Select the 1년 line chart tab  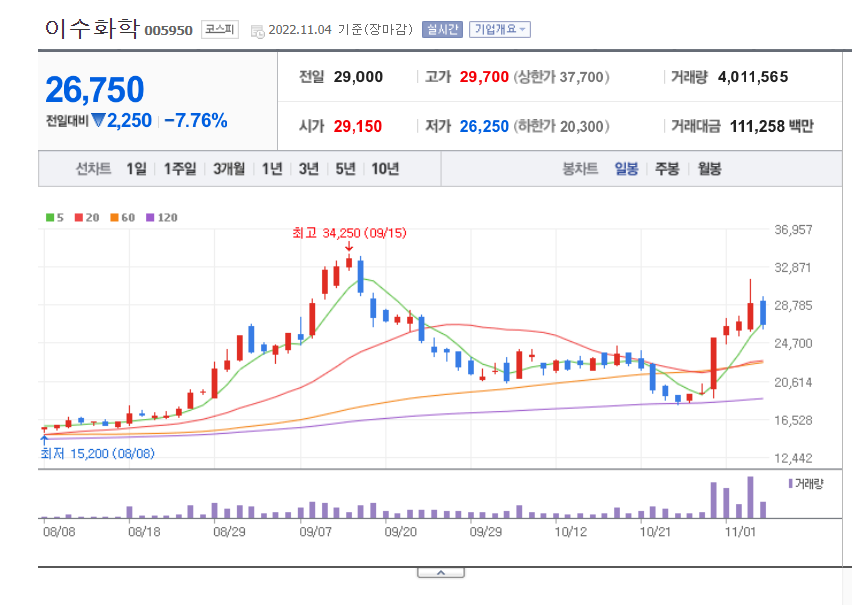coord(272,169)
